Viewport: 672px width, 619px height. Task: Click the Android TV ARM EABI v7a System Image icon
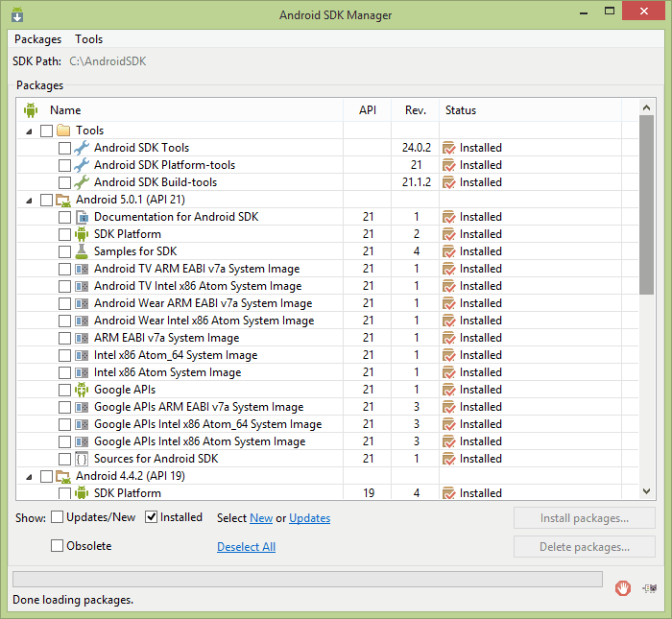pyautogui.click(x=82, y=269)
